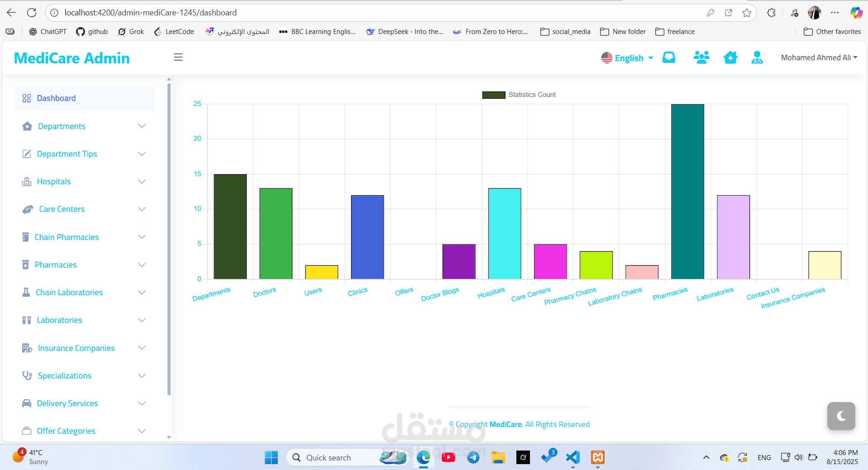Open File Explorer from the taskbar
This screenshot has height=470, width=868.
point(498,457)
